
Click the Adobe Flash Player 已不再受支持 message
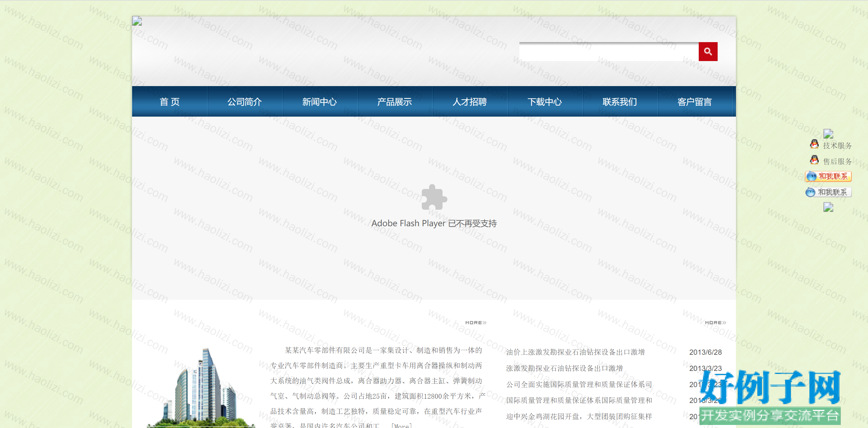[x=434, y=223]
